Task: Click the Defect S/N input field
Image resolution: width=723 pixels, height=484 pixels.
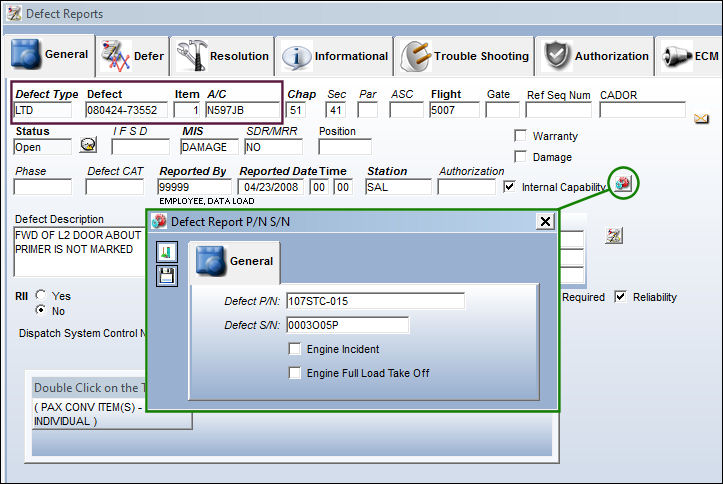Action: coord(347,325)
